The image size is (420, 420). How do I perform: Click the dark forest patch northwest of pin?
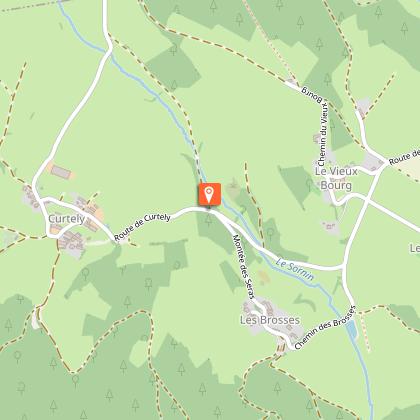coord(174,69)
